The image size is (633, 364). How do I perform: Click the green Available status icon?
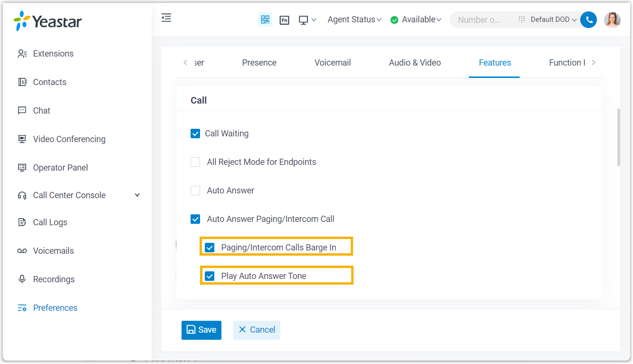394,20
